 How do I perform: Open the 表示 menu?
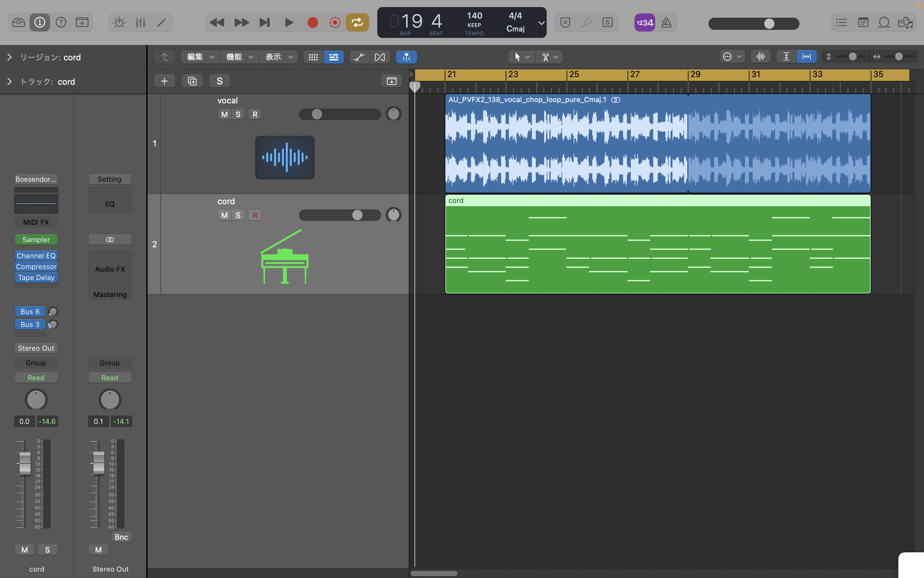tap(279, 57)
